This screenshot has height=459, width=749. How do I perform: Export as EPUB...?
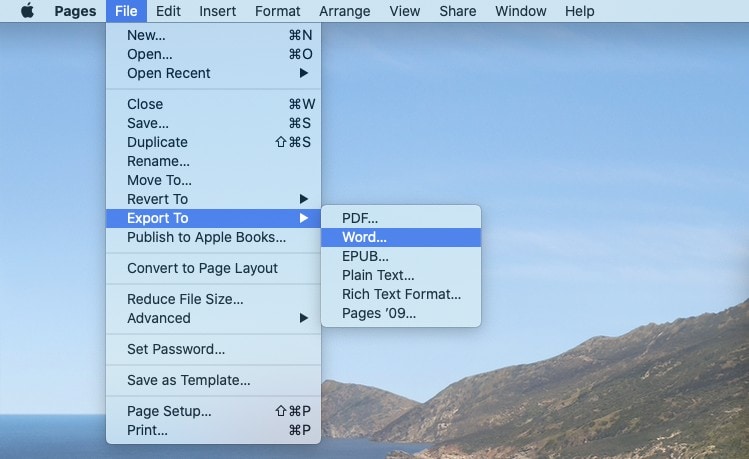(365, 256)
